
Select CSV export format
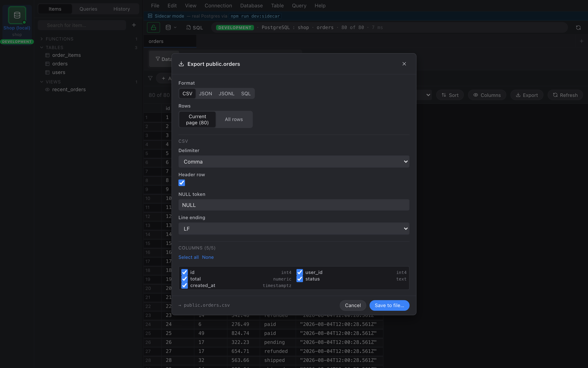(x=187, y=93)
